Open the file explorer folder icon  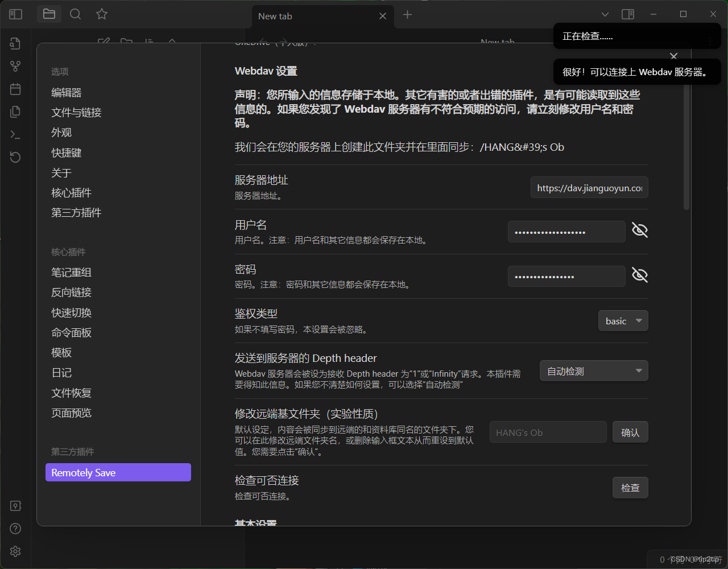tap(49, 14)
